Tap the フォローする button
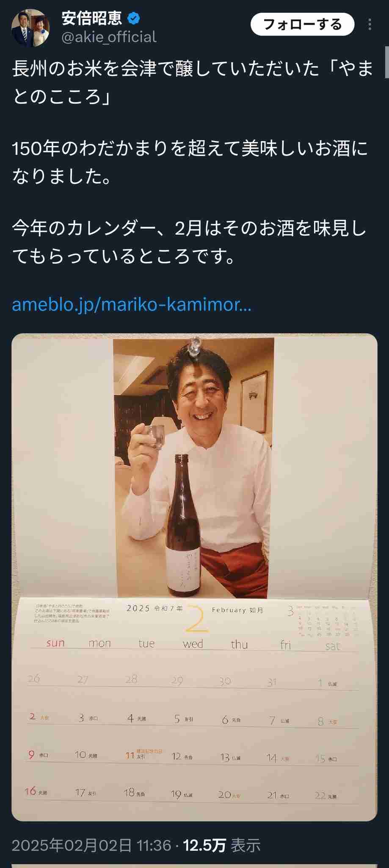Viewport: 389px width, 868px height. click(x=302, y=25)
